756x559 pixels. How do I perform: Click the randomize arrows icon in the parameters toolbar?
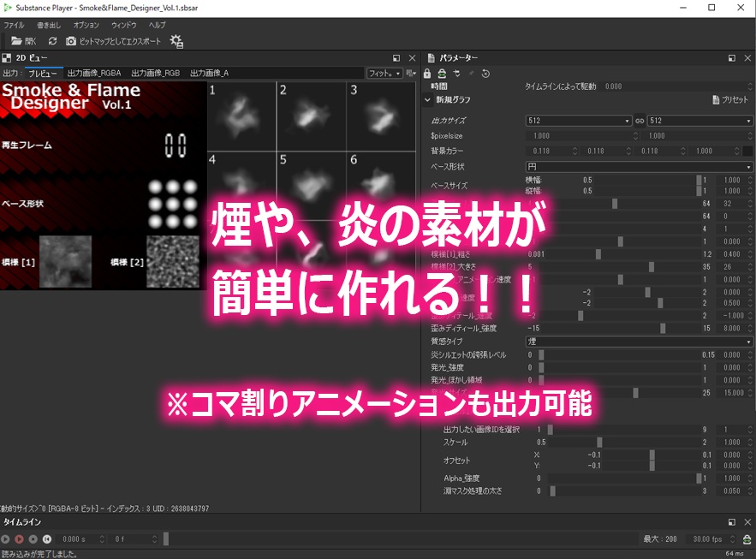[456, 74]
